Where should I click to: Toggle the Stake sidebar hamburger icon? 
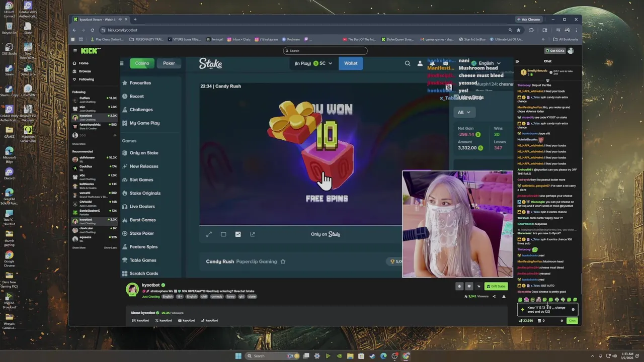[122, 63]
